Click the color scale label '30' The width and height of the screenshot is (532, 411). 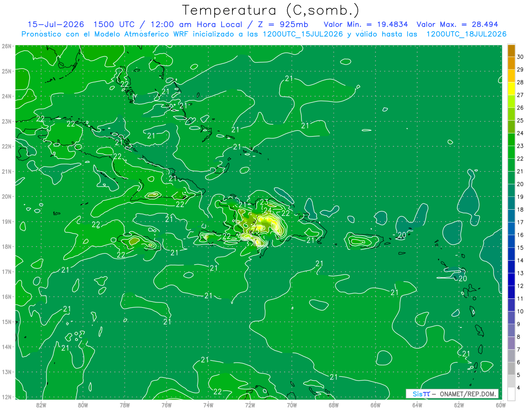[520, 57]
